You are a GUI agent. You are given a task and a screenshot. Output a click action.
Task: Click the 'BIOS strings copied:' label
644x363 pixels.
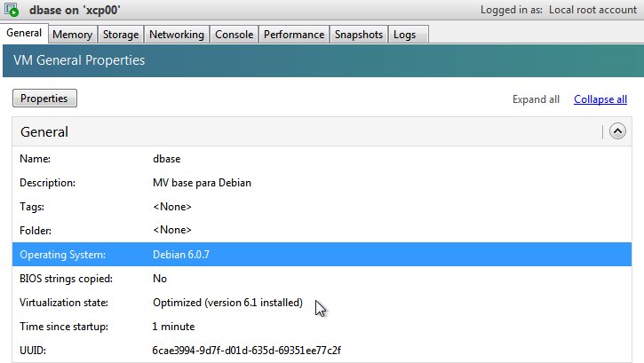point(66,279)
